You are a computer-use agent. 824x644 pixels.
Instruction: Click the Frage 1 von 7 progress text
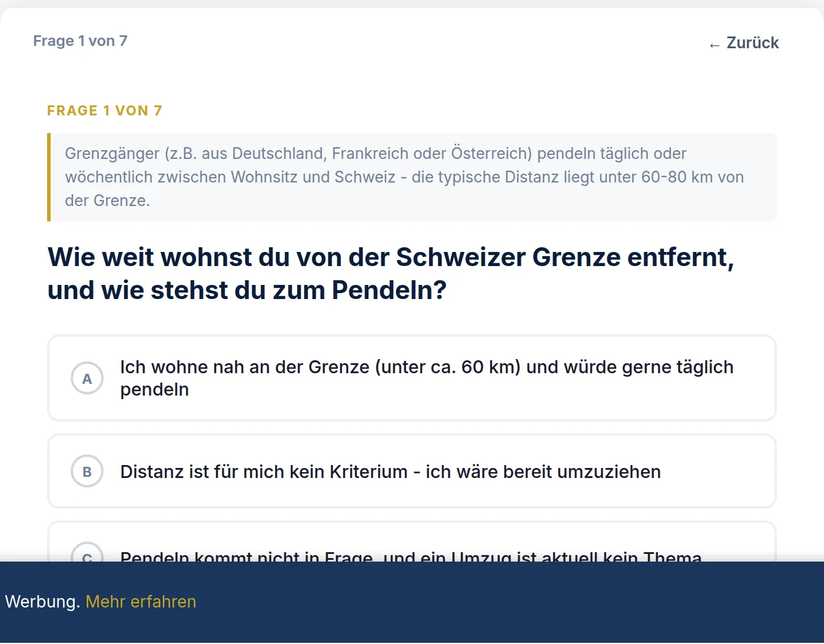pos(80,41)
